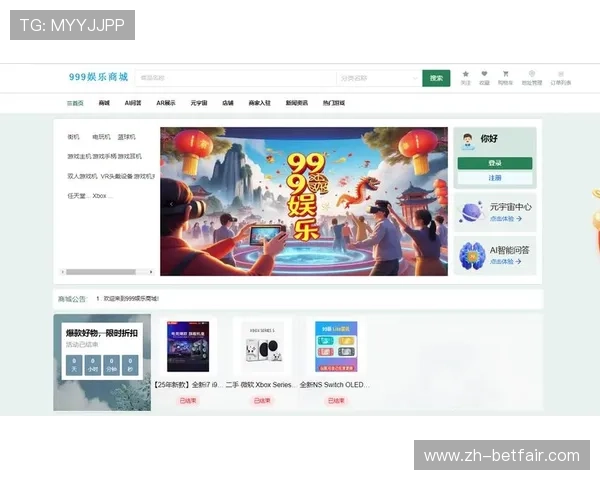Image resolution: width=600 pixels, height=480 pixels.
Task: Open the NS Switch OLED product thumbnail
Action: point(336,346)
